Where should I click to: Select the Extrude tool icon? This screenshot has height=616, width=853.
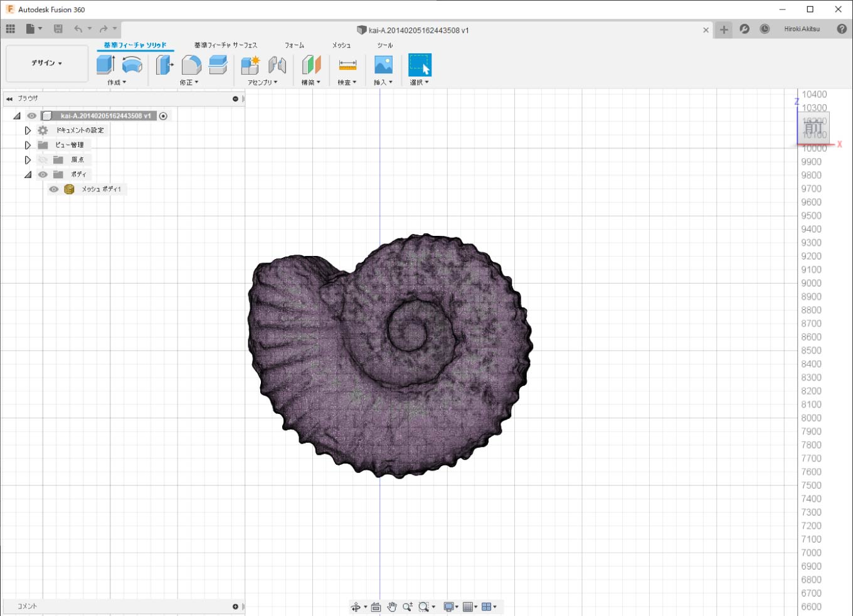105,65
